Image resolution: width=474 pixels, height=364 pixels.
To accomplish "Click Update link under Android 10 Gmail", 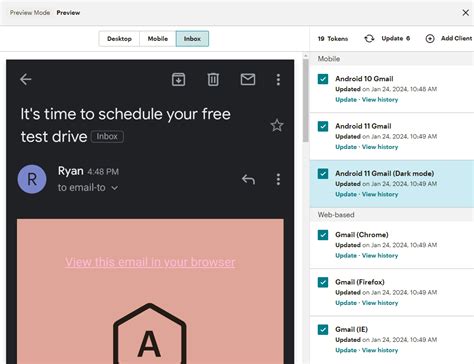I will pos(346,100).
